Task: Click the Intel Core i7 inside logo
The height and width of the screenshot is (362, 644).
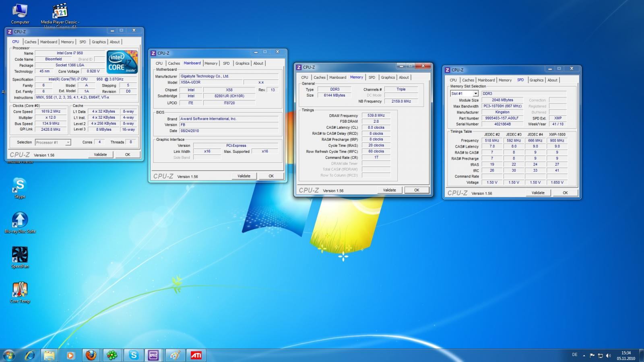Action: 122,62
